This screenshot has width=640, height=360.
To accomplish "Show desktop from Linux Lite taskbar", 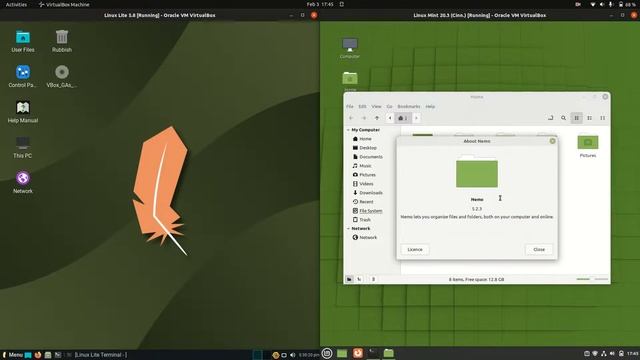I will (28, 355).
